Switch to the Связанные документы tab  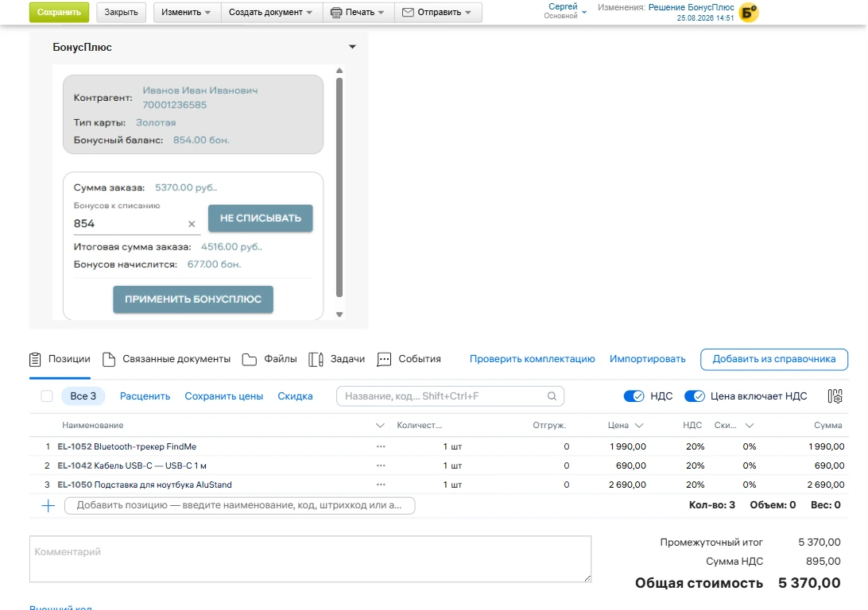[167, 359]
